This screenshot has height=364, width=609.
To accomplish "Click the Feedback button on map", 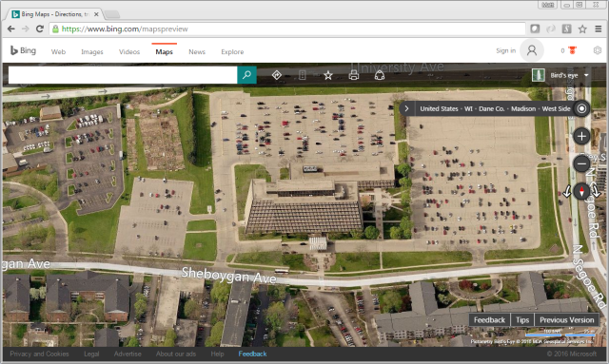I will [489, 320].
